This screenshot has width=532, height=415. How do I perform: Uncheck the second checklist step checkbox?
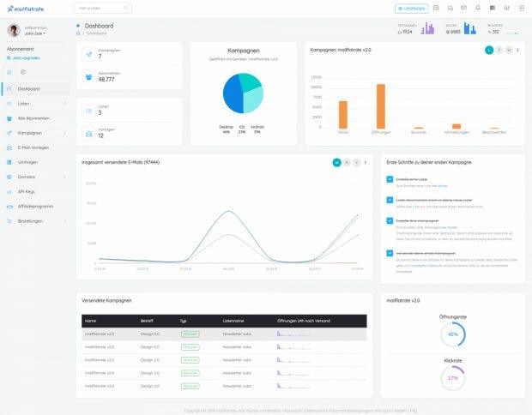click(390, 200)
